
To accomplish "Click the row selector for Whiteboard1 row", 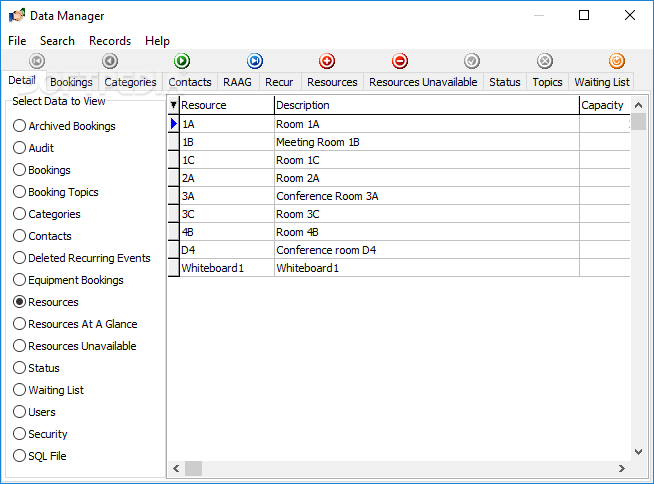I will [174, 267].
